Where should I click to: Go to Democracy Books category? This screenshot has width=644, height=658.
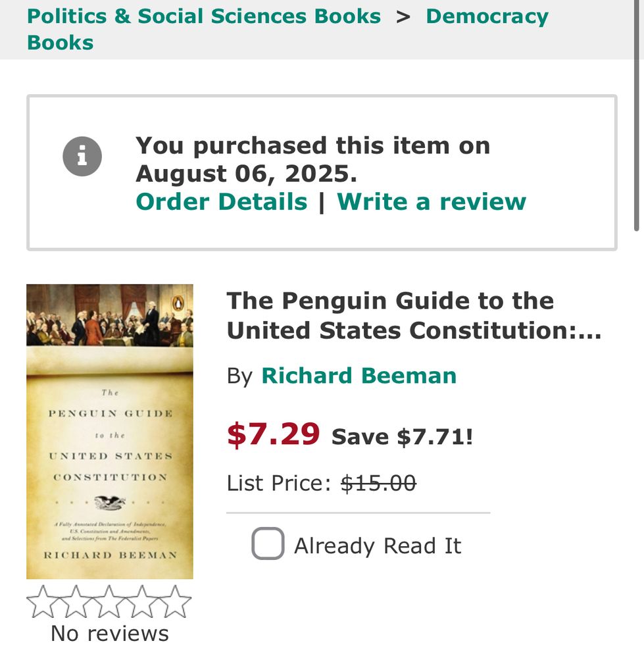point(487,16)
